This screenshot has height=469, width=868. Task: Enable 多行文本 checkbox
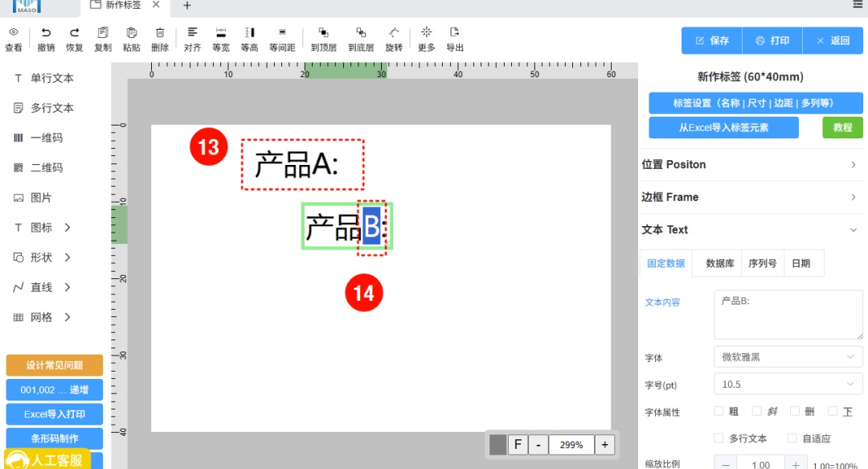[x=719, y=438]
